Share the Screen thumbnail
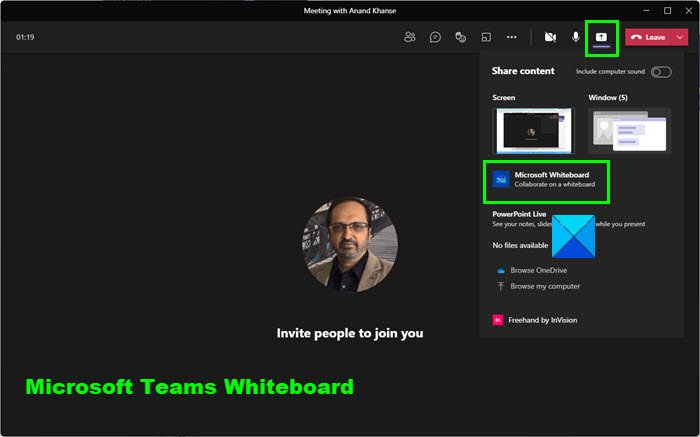Screen dimensions: 700x437 [x=533, y=131]
